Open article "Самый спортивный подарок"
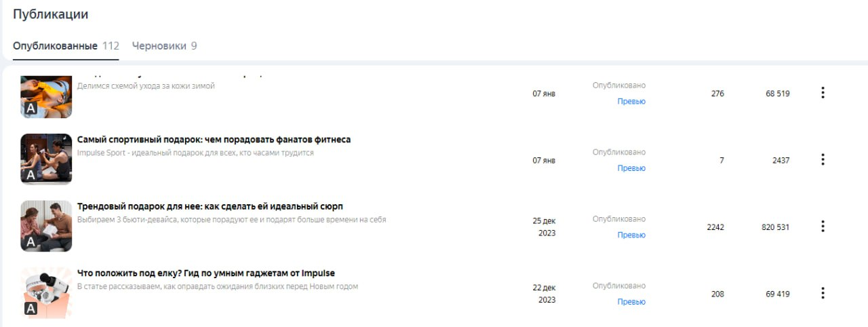The width and height of the screenshot is (868, 327). (x=214, y=140)
